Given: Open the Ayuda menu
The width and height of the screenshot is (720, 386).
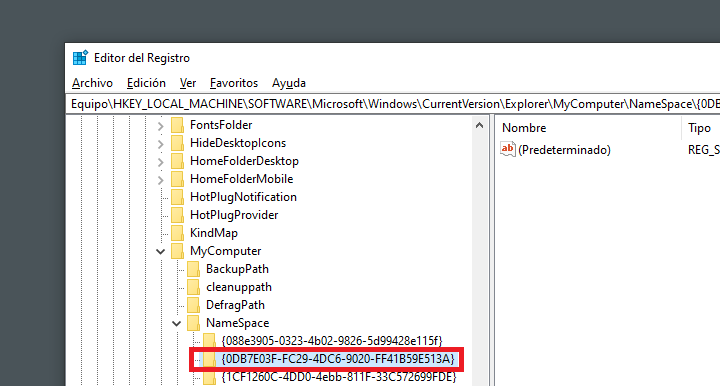Looking at the screenshot, I should point(289,83).
